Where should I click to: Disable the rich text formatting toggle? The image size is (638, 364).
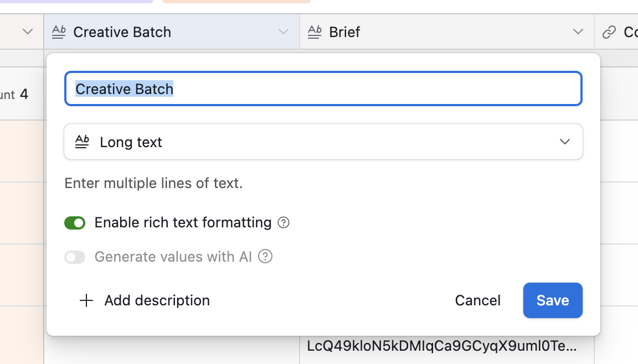(75, 223)
